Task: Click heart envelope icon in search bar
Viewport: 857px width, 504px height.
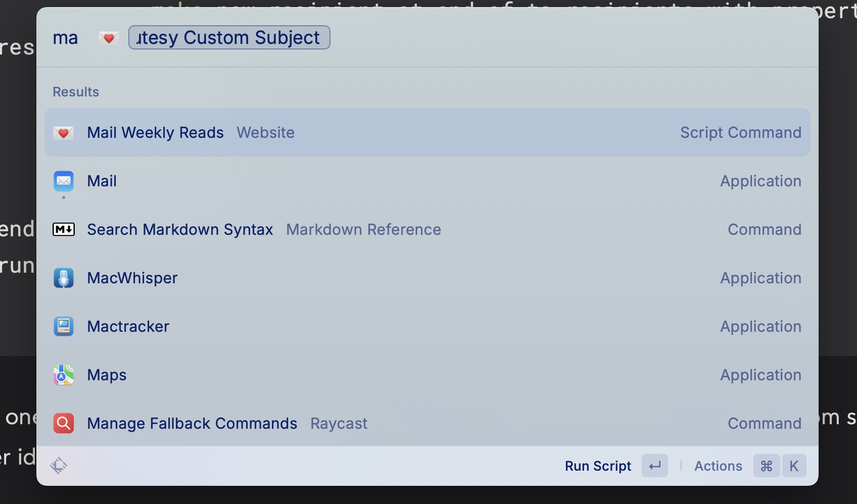Action: [109, 38]
